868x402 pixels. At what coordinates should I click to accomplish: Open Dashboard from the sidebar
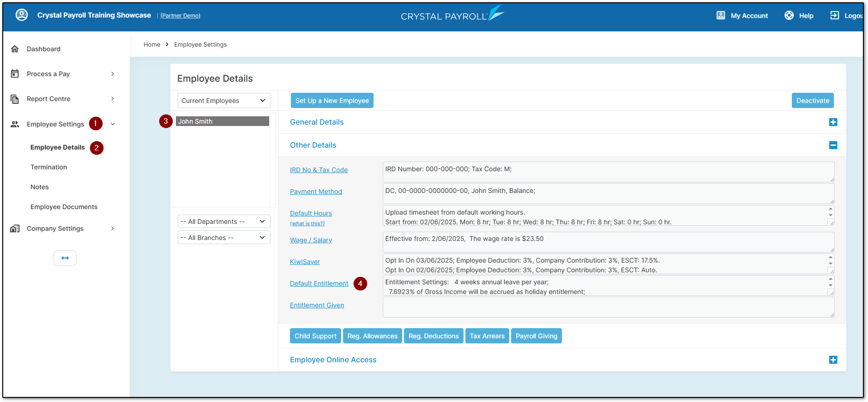pyautogui.click(x=43, y=49)
